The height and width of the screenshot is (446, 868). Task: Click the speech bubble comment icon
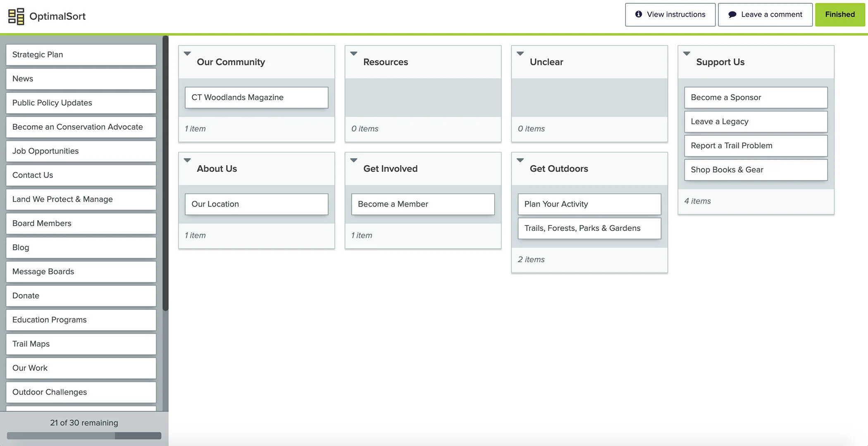(x=732, y=14)
